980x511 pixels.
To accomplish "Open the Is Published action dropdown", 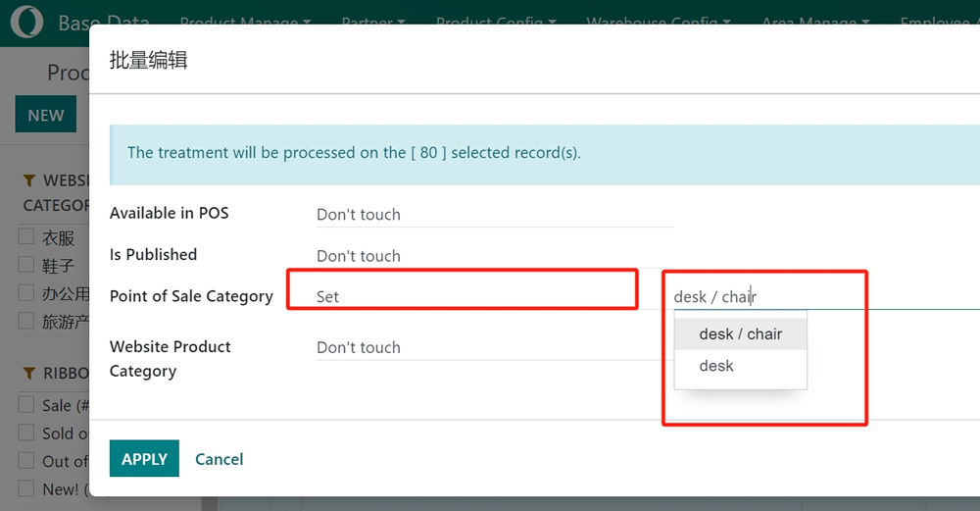I will (x=494, y=256).
